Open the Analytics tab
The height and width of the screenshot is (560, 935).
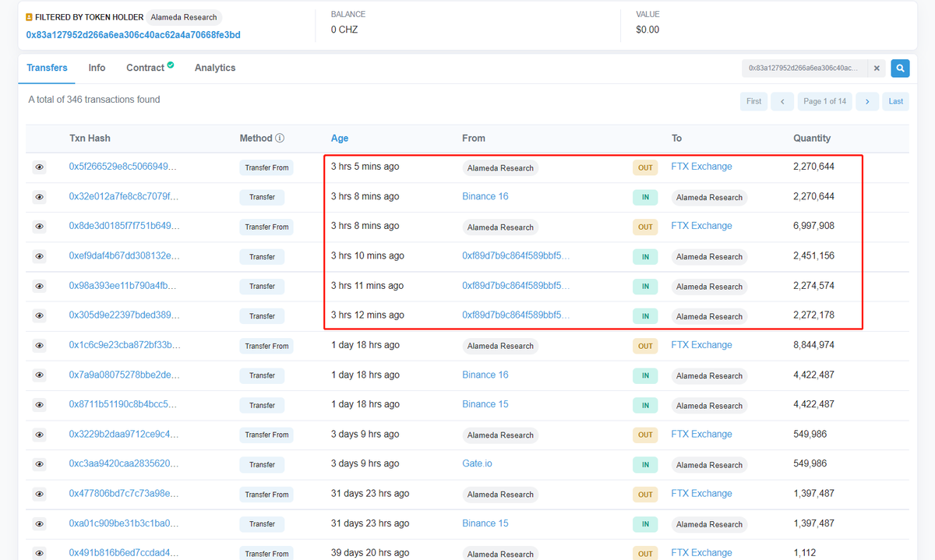pos(215,68)
